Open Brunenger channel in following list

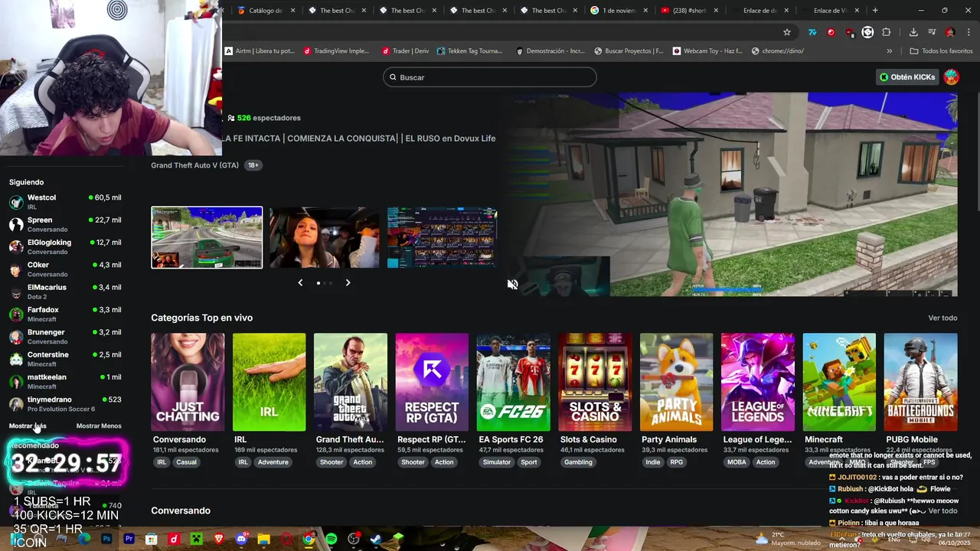click(65, 337)
